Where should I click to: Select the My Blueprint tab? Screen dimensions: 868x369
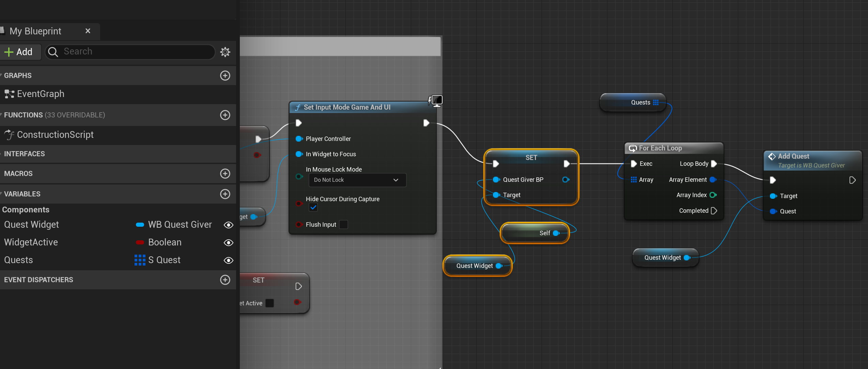[35, 31]
